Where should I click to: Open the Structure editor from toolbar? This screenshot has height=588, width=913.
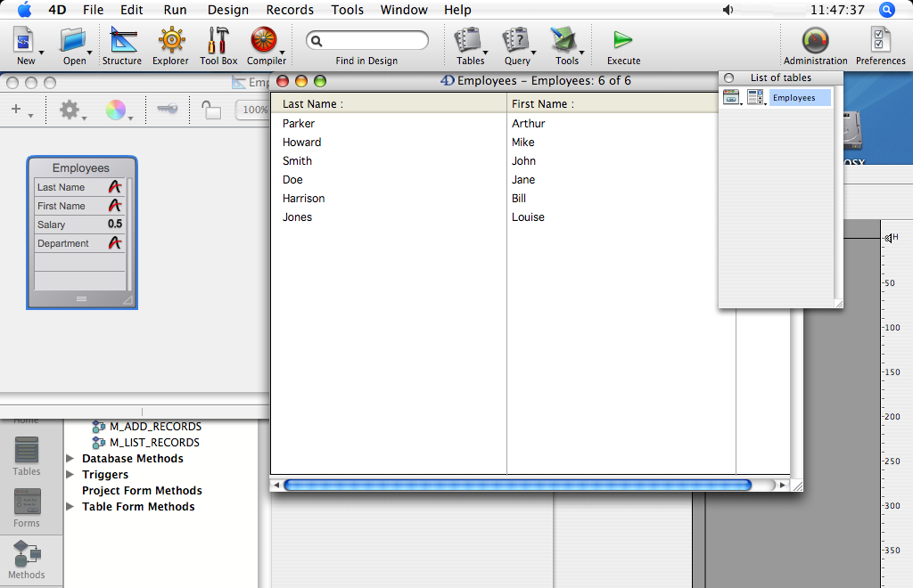(x=121, y=45)
